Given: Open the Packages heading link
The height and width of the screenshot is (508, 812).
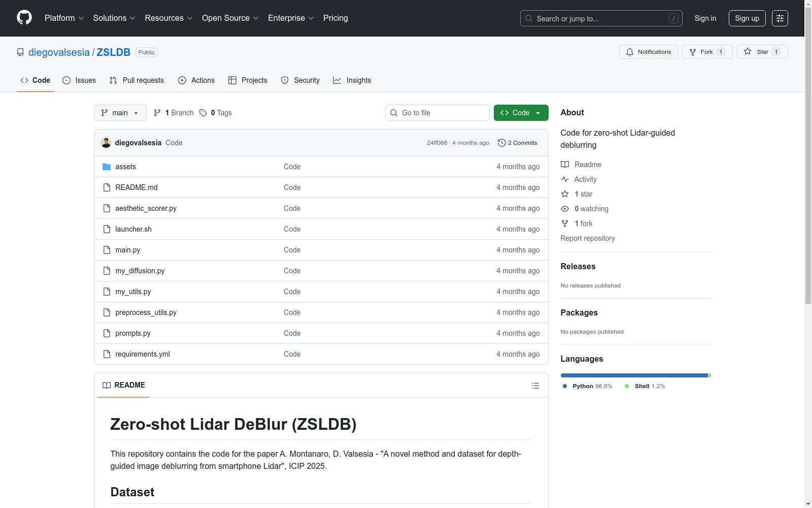Looking at the screenshot, I should (579, 312).
